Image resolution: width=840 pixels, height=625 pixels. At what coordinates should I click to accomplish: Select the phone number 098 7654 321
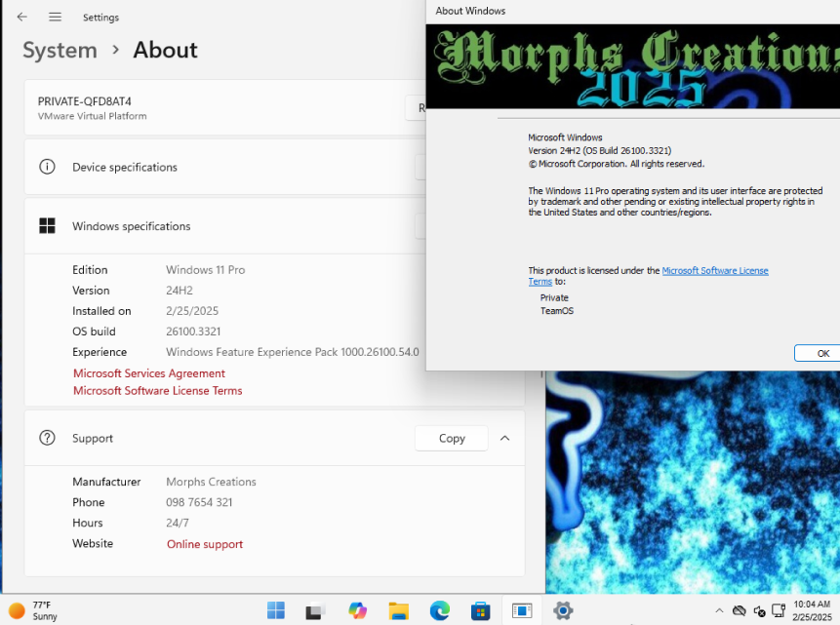[199, 502]
